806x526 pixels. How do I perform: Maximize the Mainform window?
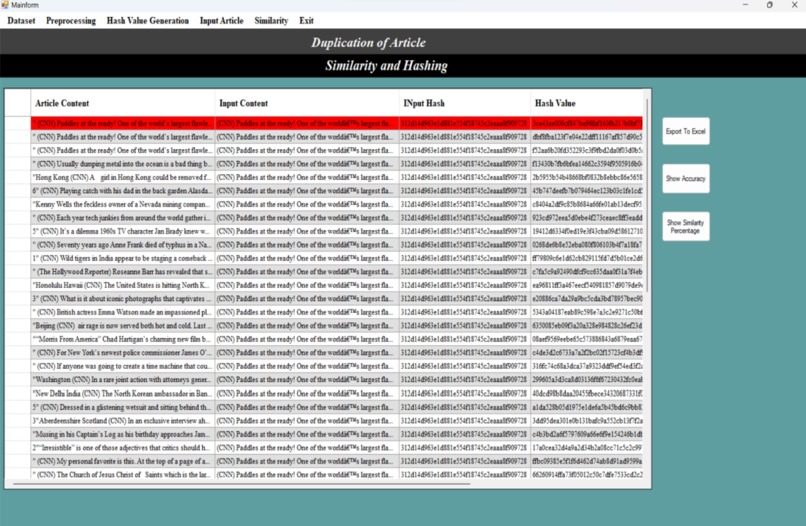tap(770, 5)
